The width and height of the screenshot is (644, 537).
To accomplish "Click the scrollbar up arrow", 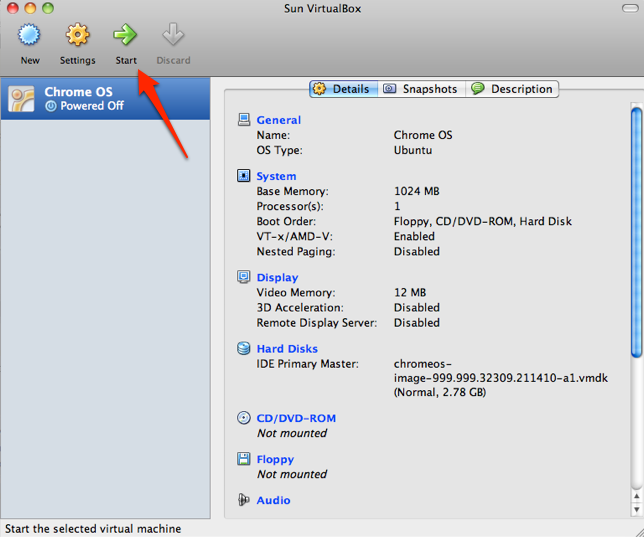I will (636, 496).
